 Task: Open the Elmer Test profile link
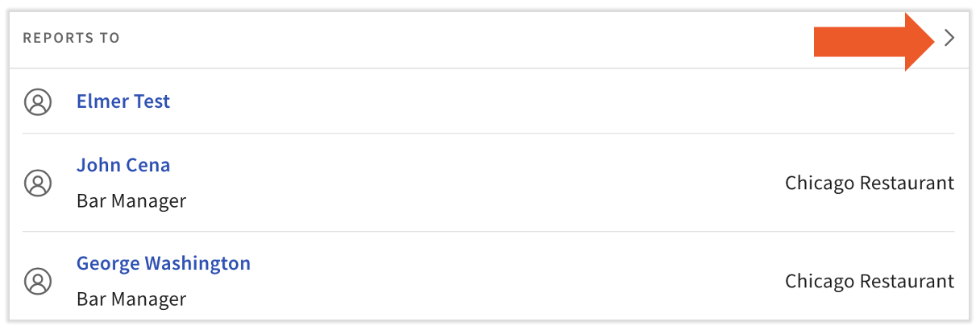click(x=123, y=101)
